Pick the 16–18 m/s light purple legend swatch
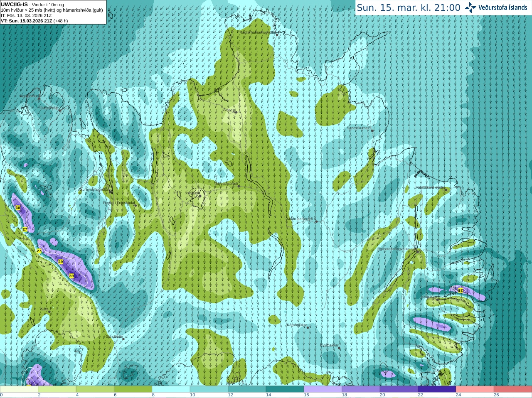 coord(323,389)
